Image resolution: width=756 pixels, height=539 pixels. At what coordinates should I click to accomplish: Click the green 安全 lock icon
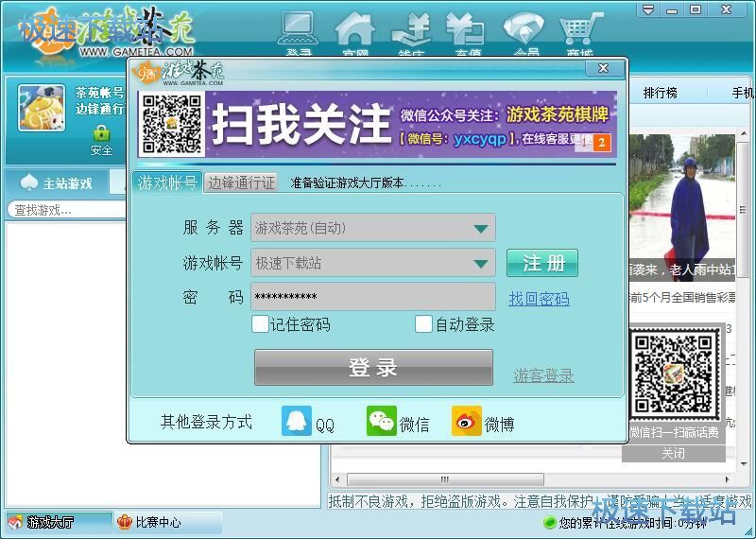tap(101, 132)
